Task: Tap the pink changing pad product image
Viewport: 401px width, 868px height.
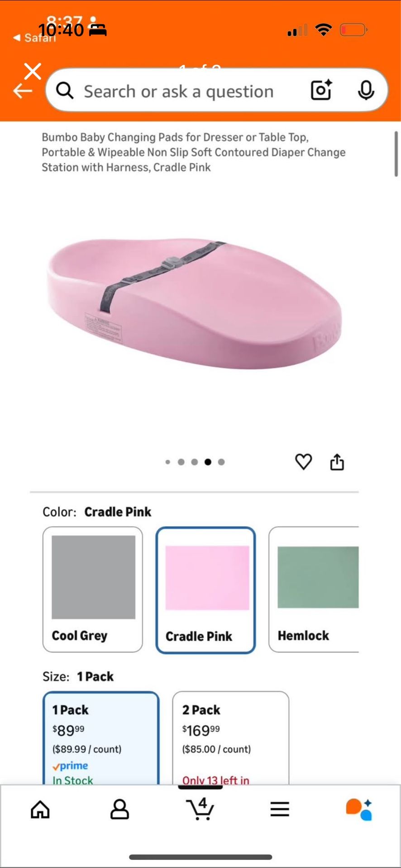Action: tap(195, 303)
